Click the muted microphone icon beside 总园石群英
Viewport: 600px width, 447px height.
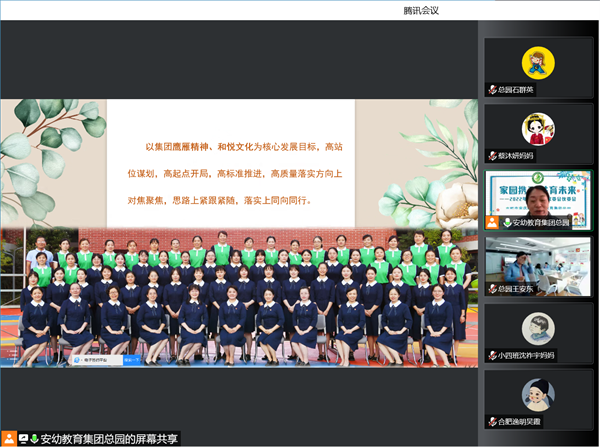tap(493, 90)
